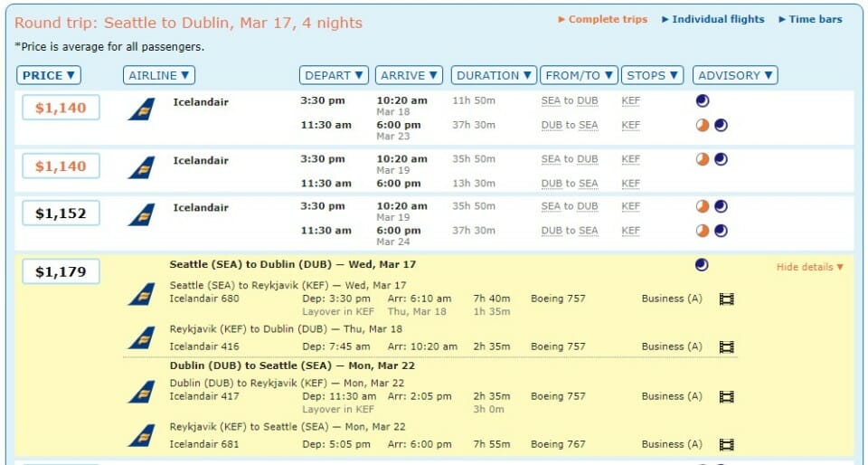Click entertainment film icon for Icelandair 417
This screenshot has width=868, height=465.
pos(726,396)
